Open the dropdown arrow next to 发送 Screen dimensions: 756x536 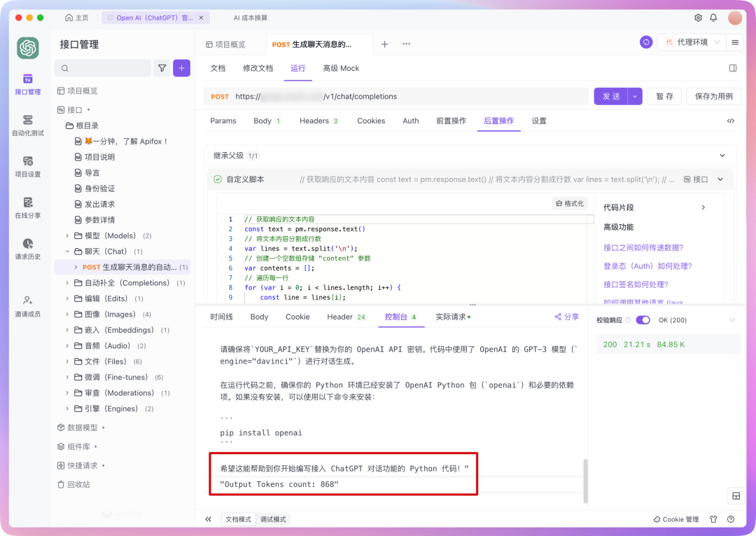pos(635,97)
